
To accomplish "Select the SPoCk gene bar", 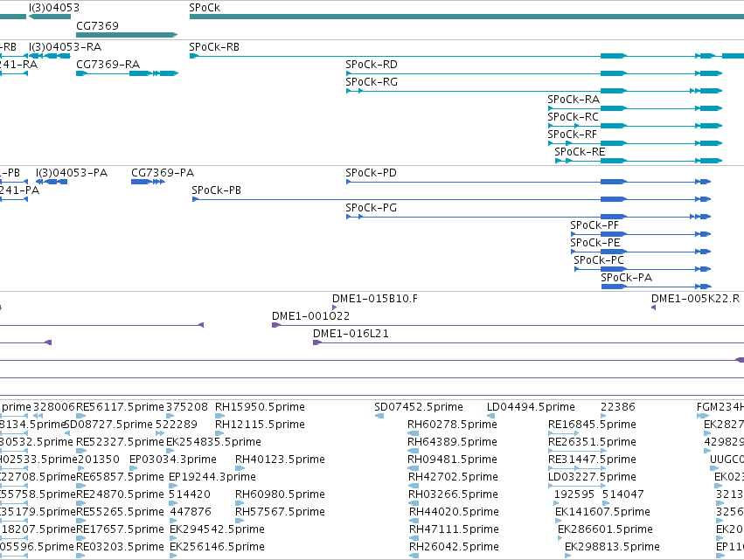I will pos(467,17).
